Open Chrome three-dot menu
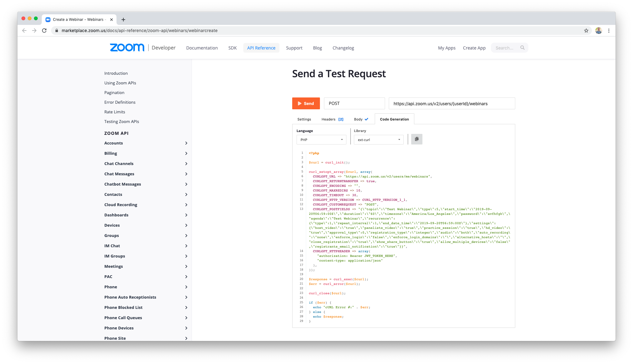 (609, 31)
